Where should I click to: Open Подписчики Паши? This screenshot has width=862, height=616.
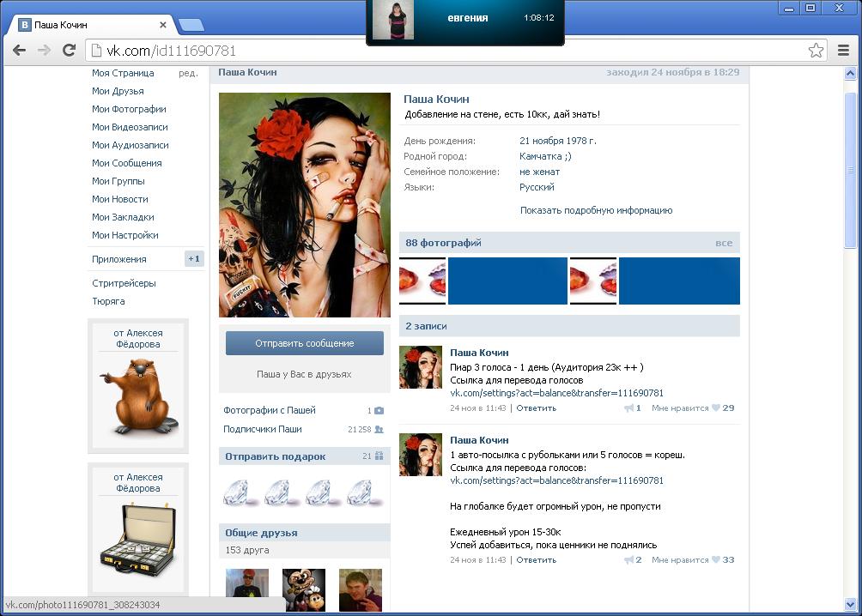click(262, 429)
